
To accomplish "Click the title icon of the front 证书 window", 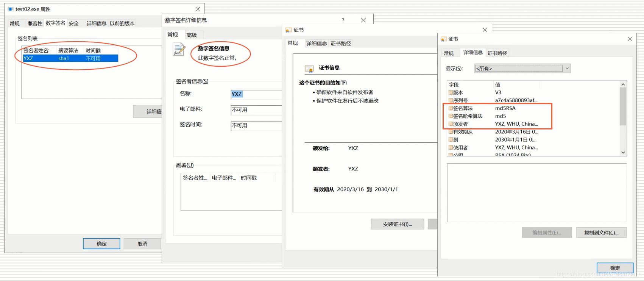I will (444, 39).
